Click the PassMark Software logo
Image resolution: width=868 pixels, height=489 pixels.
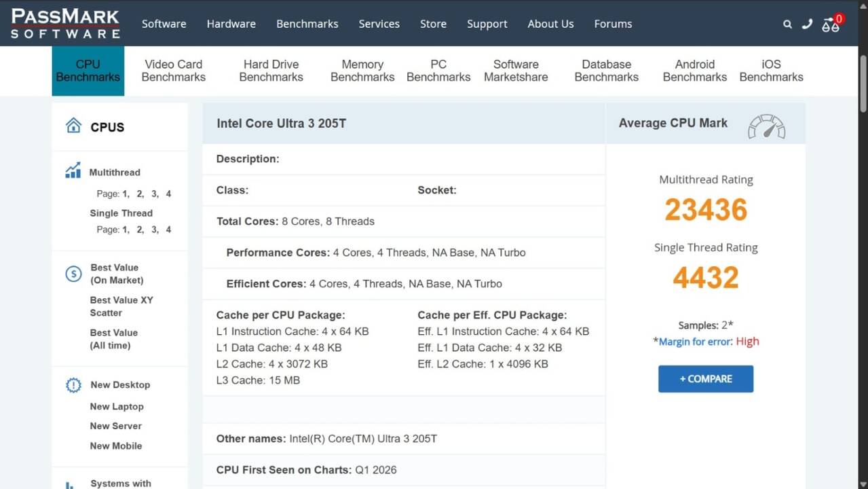(65, 23)
